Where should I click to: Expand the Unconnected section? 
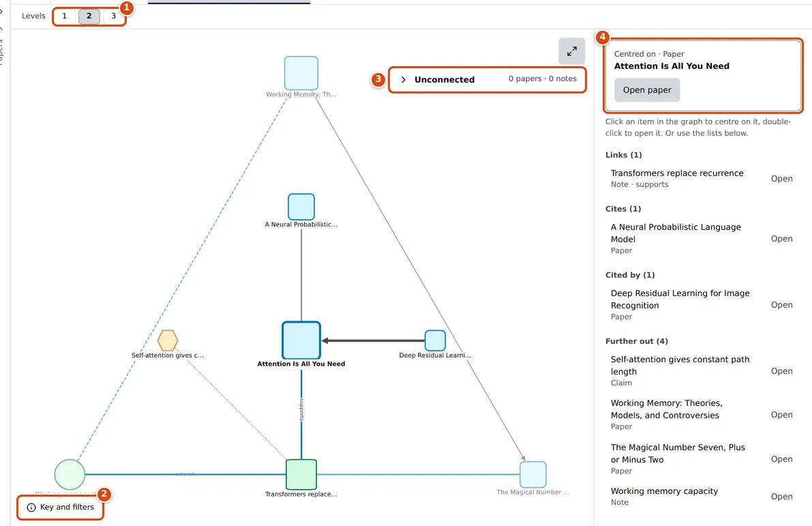point(487,79)
